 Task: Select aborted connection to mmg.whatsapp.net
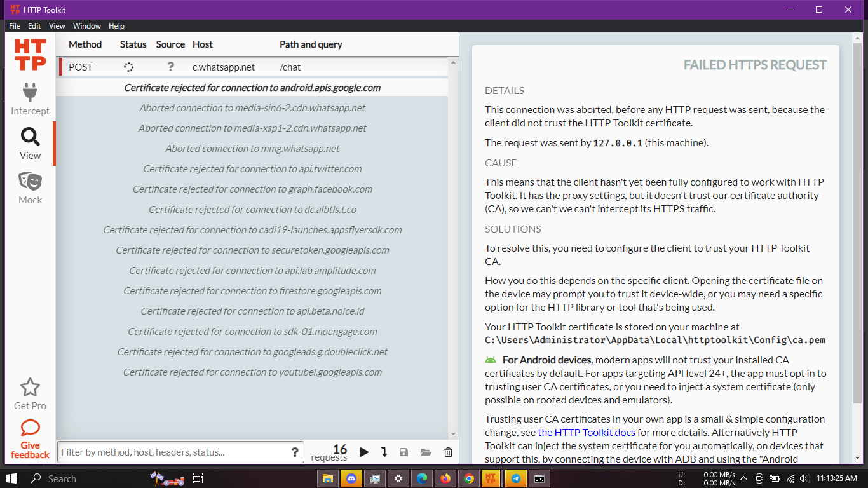252,149
